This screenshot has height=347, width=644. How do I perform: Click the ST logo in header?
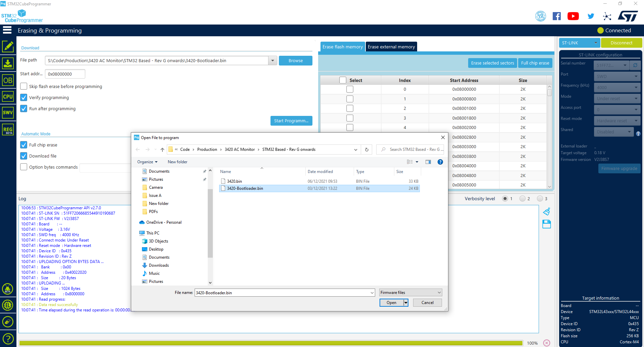628,16
